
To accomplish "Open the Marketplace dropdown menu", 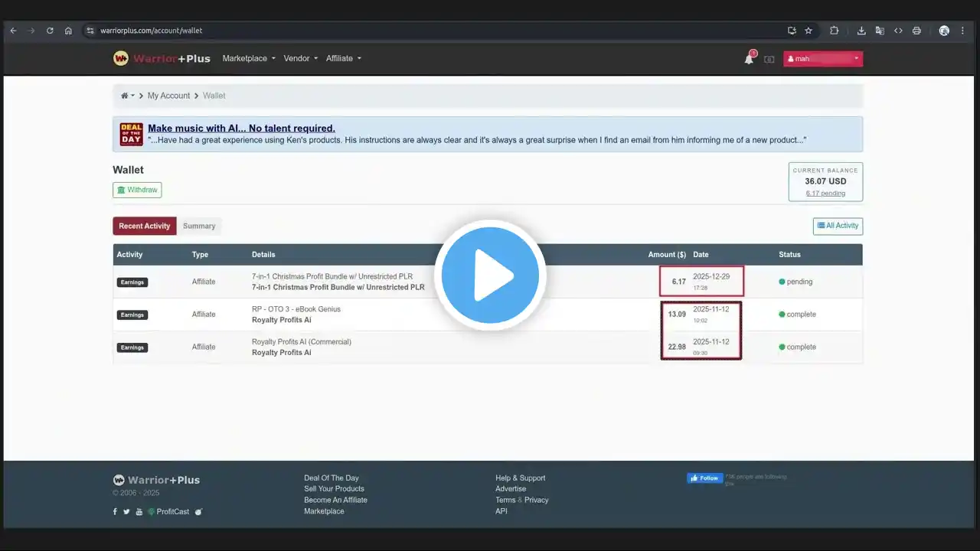I will 249,58.
